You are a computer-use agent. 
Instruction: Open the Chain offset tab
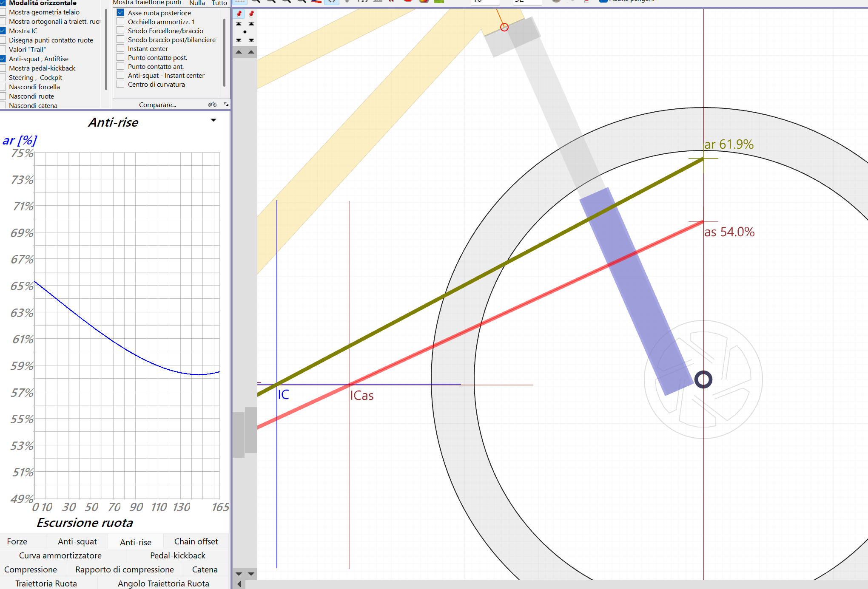click(x=196, y=541)
